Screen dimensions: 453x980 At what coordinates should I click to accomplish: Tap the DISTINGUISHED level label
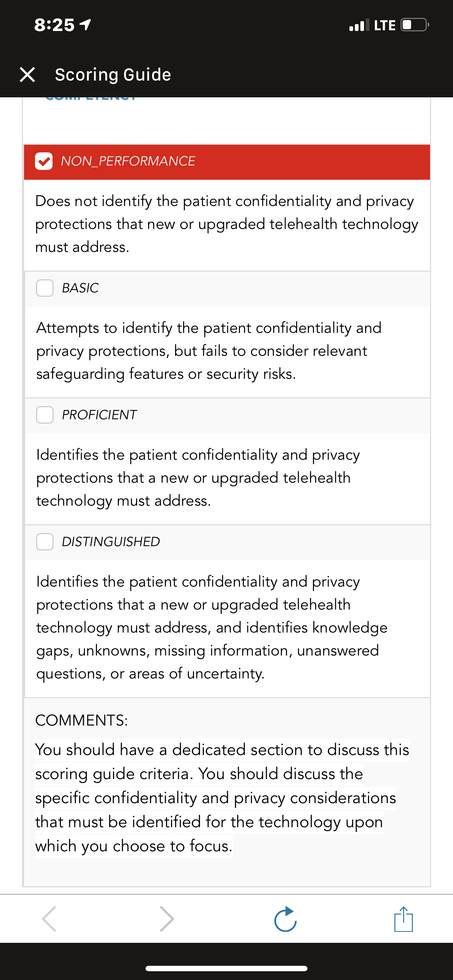111,541
